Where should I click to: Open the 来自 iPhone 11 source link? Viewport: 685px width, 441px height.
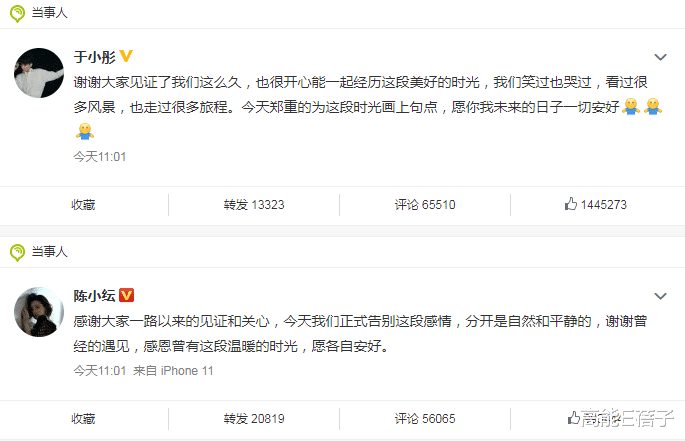tap(173, 371)
